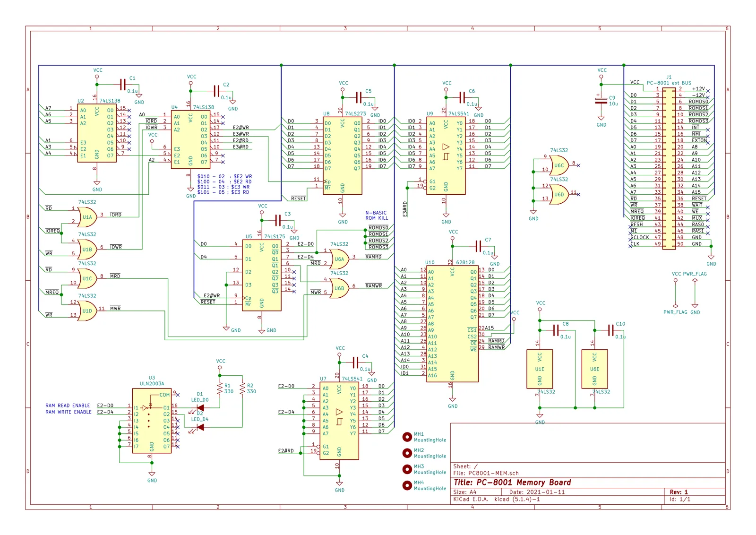Select resistor R1 330
Image resolution: width=756 pixels, height=535 pixels.
[x=220, y=388]
